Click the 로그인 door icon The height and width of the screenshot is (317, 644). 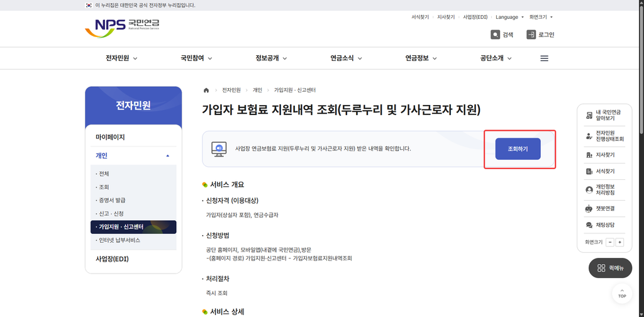pyautogui.click(x=531, y=35)
